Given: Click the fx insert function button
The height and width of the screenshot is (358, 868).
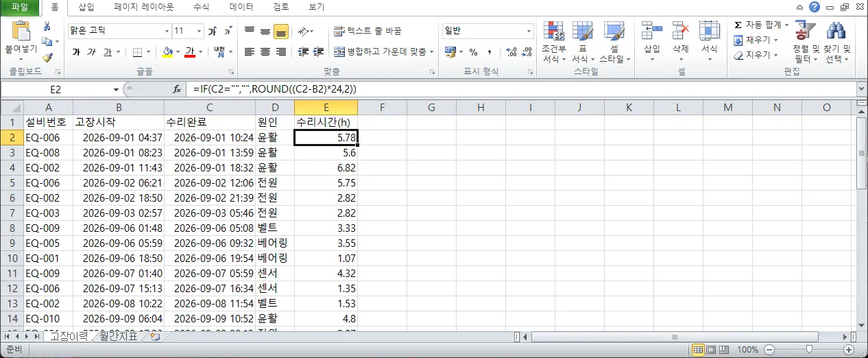Looking at the screenshot, I should 176,89.
